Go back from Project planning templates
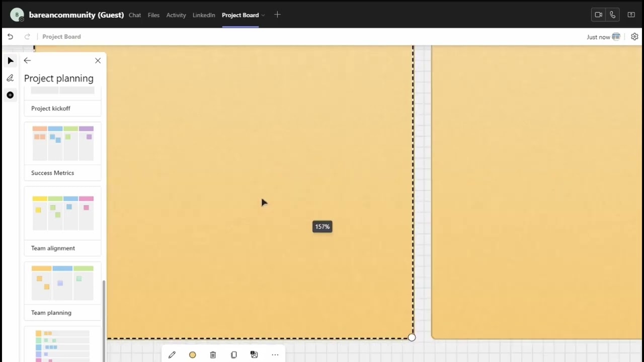 click(x=27, y=60)
